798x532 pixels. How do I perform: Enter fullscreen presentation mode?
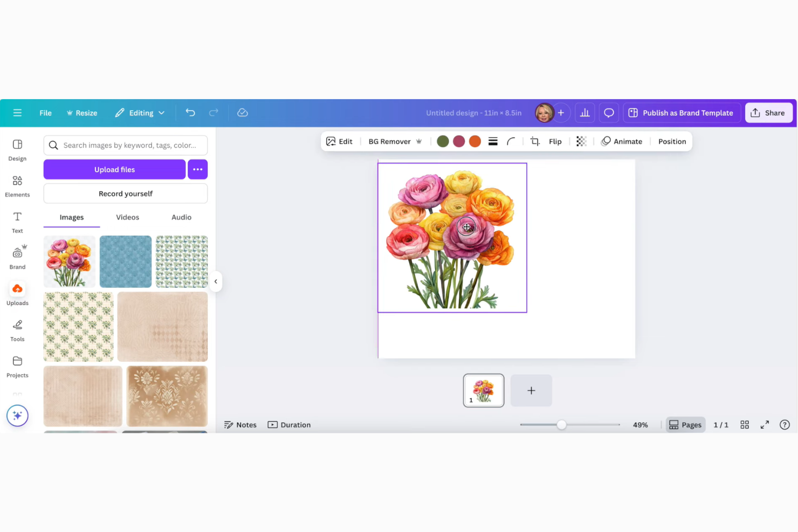pyautogui.click(x=765, y=425)
